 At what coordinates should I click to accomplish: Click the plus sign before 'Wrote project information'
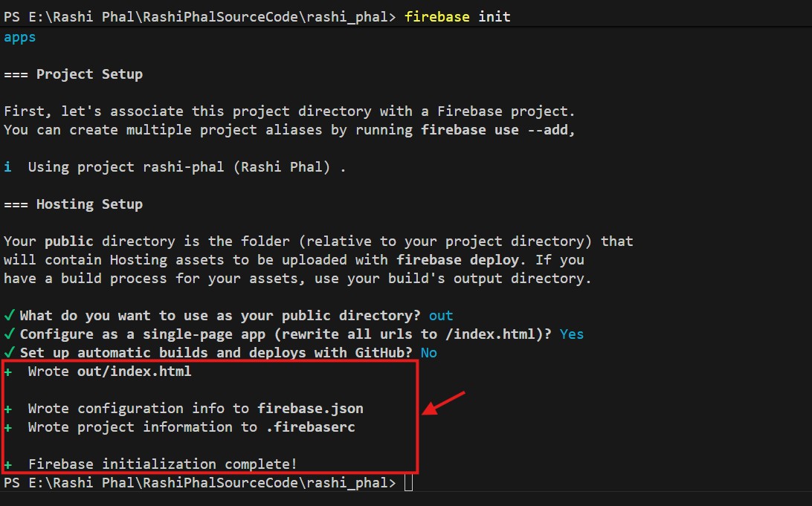click(x=7, y=427)
